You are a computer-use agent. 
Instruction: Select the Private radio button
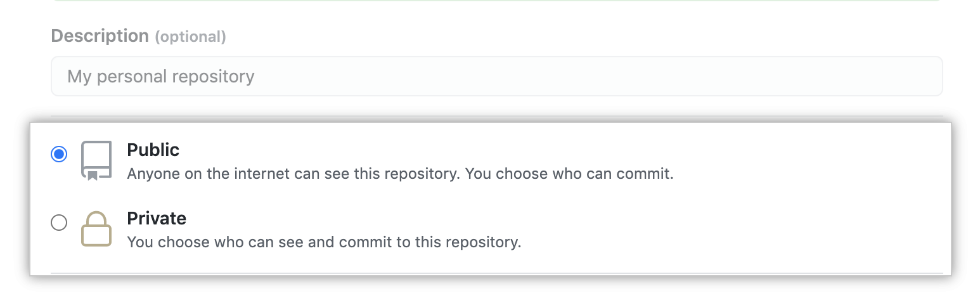tap(59, 223)
